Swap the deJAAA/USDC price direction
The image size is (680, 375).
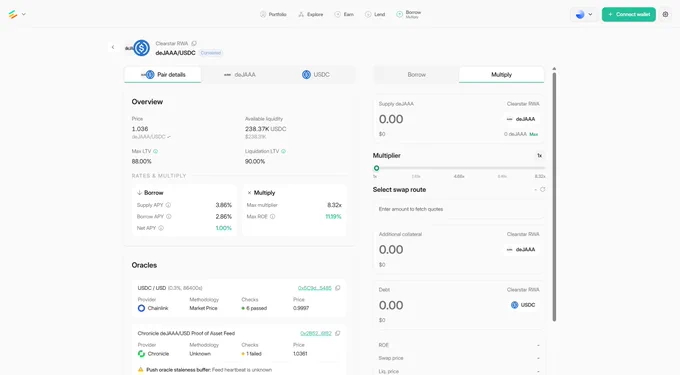coord(169,137)
